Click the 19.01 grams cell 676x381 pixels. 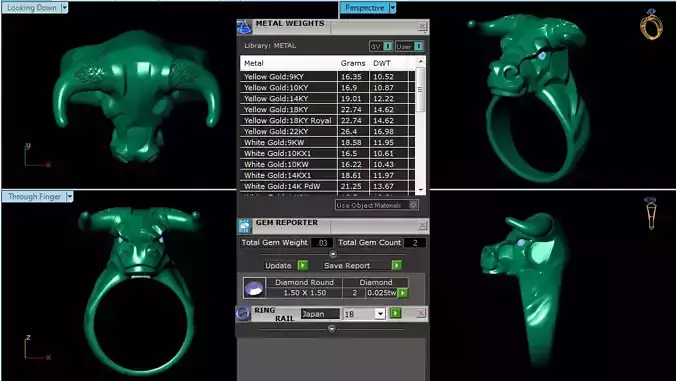[353, 99]
